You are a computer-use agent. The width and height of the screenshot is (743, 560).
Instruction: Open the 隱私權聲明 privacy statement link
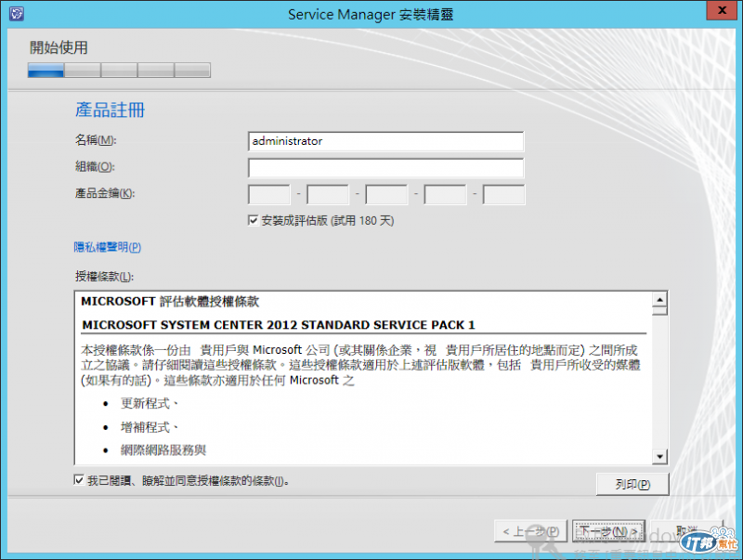tap(108, 247)
